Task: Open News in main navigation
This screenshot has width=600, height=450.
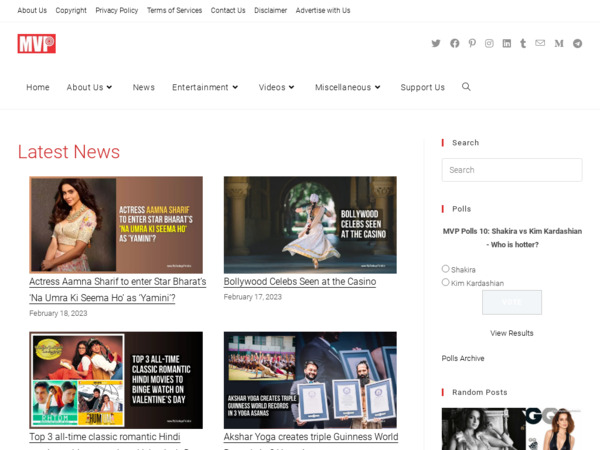Action: [143, 87]
